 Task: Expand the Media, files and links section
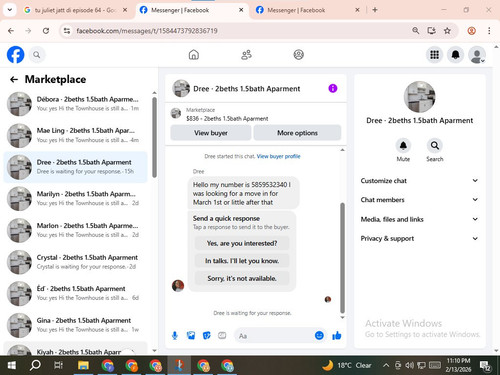[419, 219]
